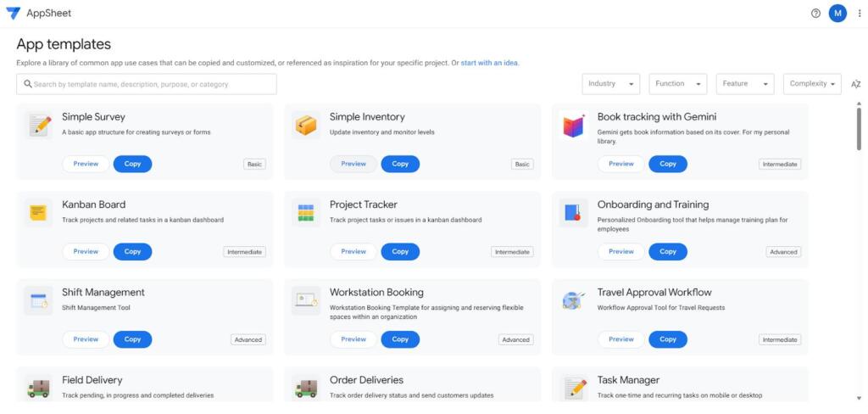Screen dimensions: 868x414
Task: Click the Book tracking with Gemini icon
Action: (574, 126)
